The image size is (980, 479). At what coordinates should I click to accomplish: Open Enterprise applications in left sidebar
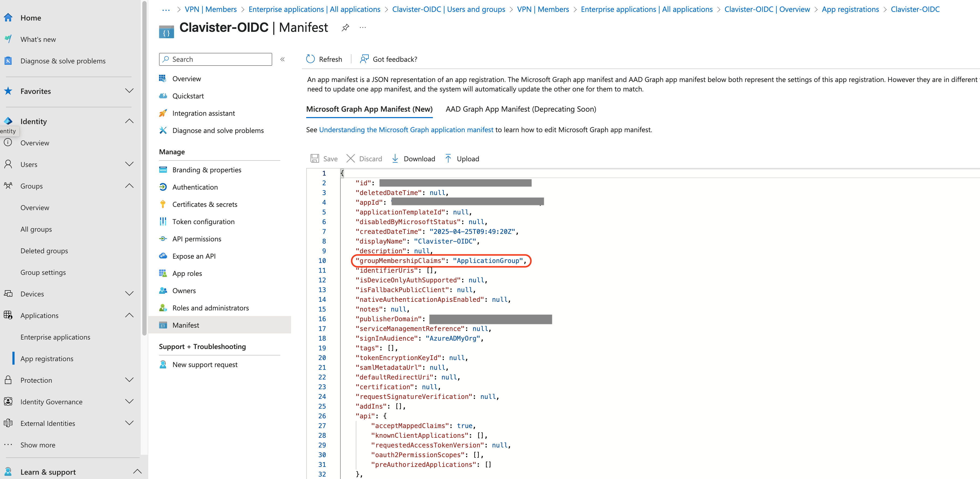pos(56,337)
